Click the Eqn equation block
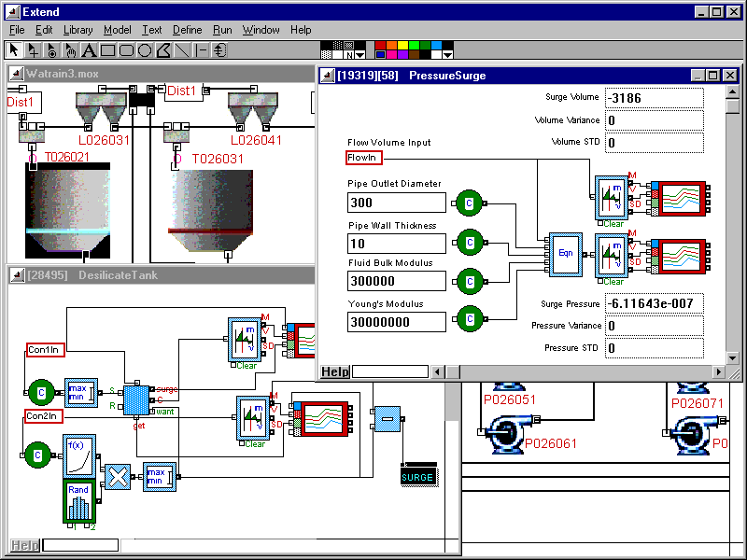This screenshot has height=560, width=747. pyautogui.click(x=566, y=254)
